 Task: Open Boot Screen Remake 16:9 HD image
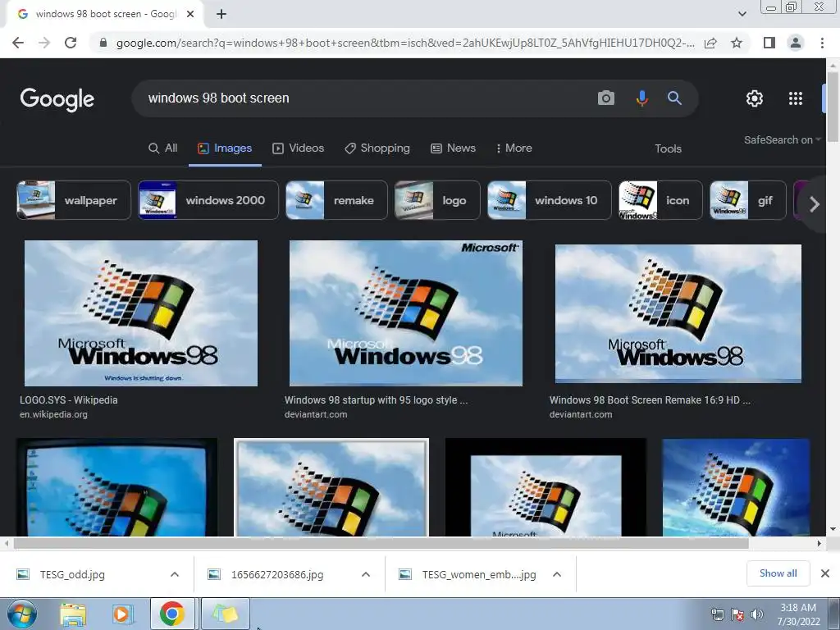click(678, 313)
